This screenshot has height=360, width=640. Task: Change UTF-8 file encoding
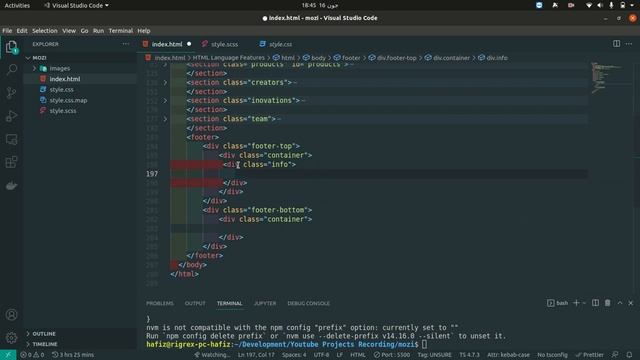(321, 355)
